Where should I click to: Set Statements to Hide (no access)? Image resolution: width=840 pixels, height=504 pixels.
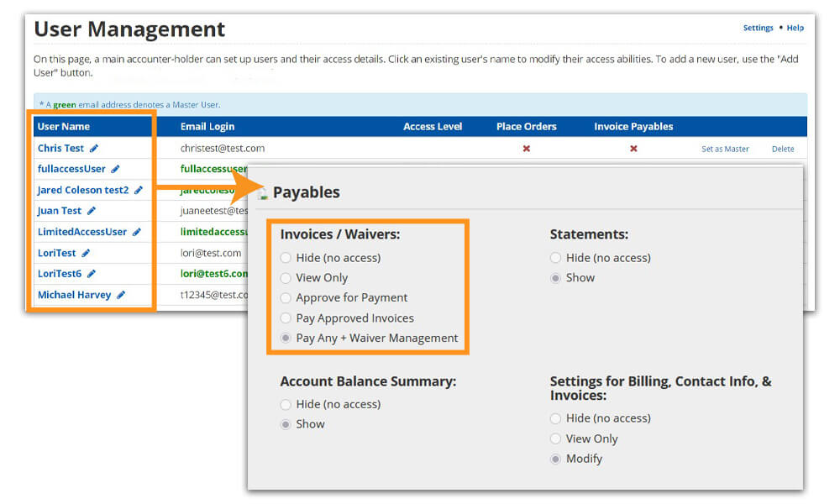coord(555,258)
